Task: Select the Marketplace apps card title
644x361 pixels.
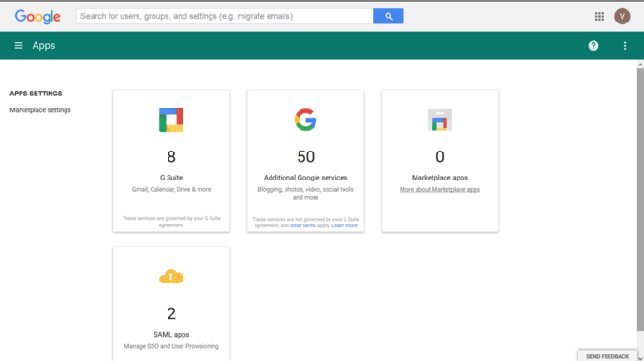Action: click(439, 178)
